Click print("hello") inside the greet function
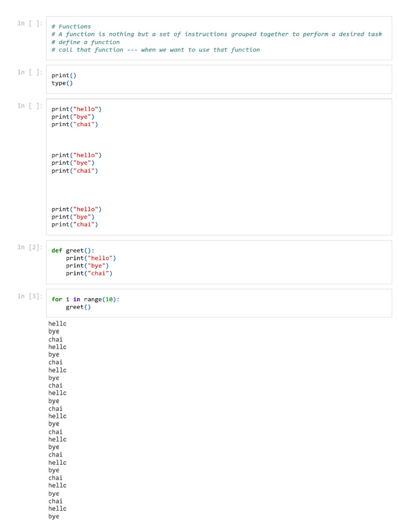This screenshot has height=532, width=399. [x=91, y=258]
